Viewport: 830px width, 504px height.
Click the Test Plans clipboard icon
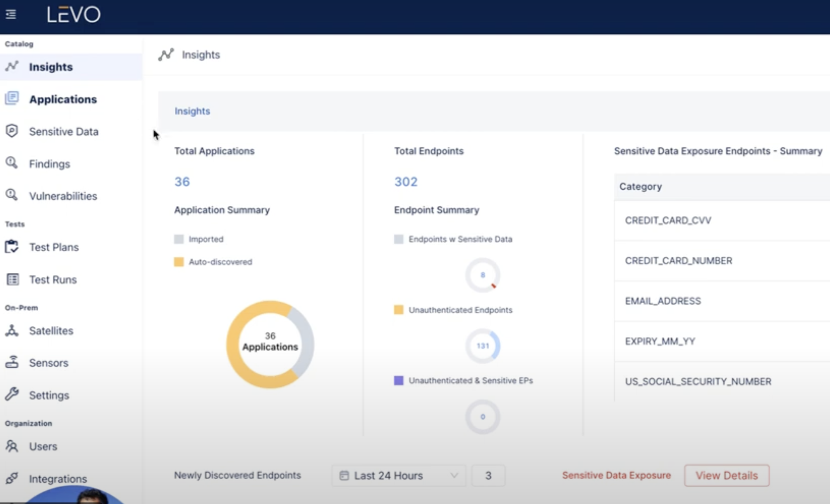(12, 247)
